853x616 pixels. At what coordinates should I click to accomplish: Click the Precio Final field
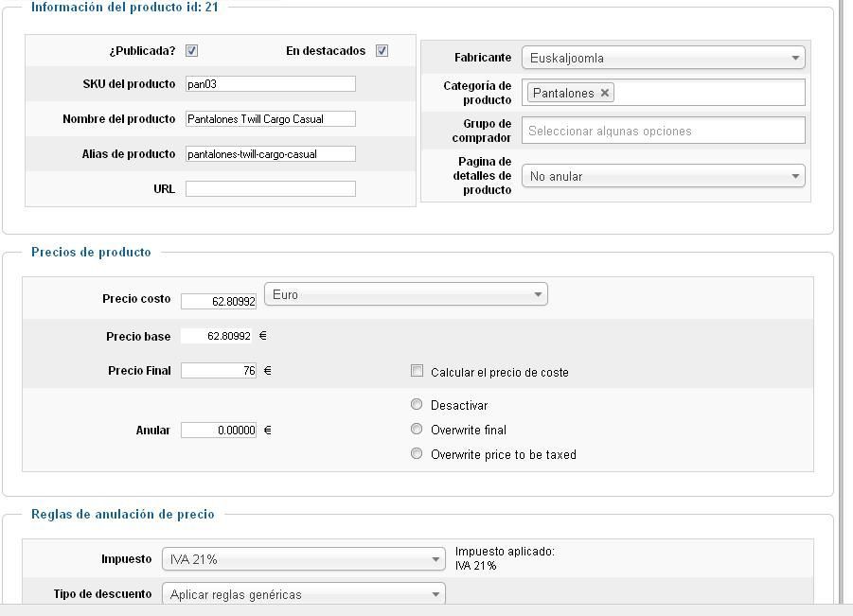pos(219,370)
